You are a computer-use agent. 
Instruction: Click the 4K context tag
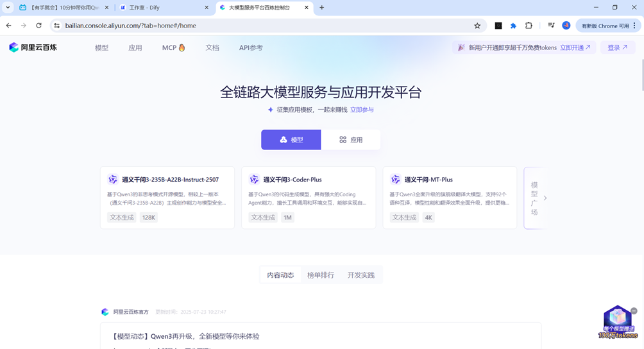click(428, 217)
